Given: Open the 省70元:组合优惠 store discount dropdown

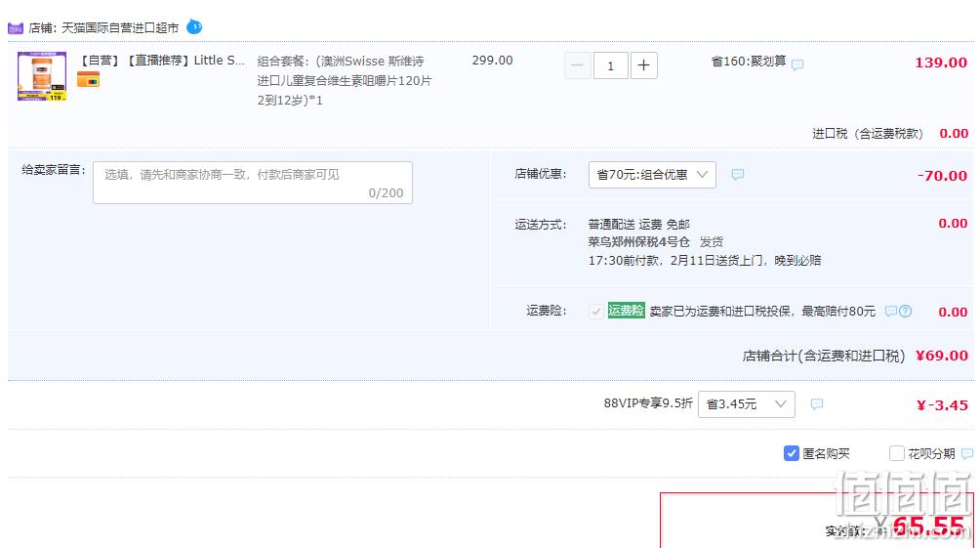Looking at the screenshot, I should pos(652,175).
